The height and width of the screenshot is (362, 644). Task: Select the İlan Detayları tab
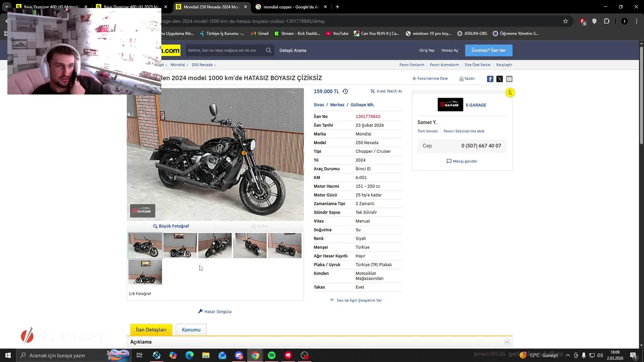151,330
